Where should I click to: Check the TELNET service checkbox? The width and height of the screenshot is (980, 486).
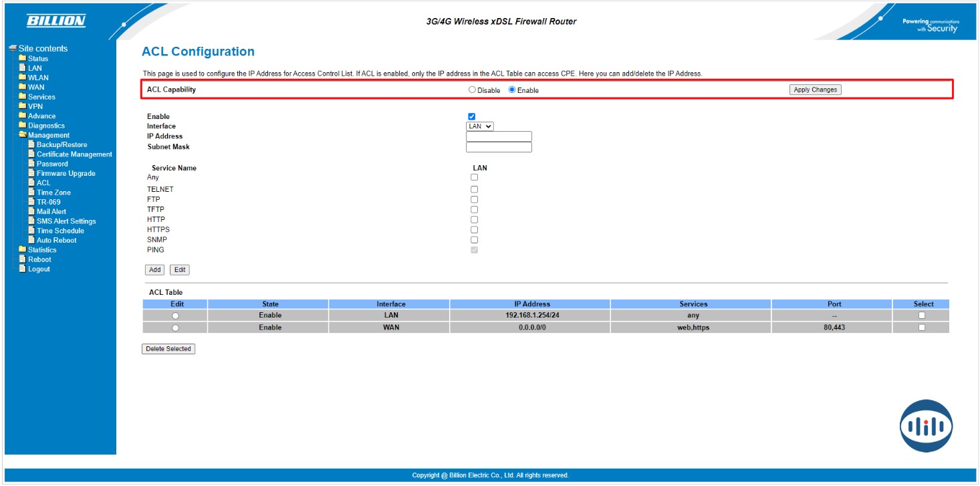click(474, 189)
